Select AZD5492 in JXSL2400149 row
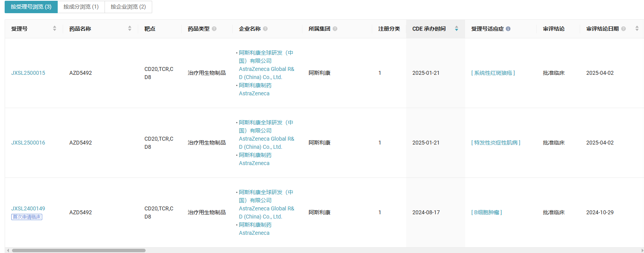This screenshot has height=253, width=644. click(81, 212)
